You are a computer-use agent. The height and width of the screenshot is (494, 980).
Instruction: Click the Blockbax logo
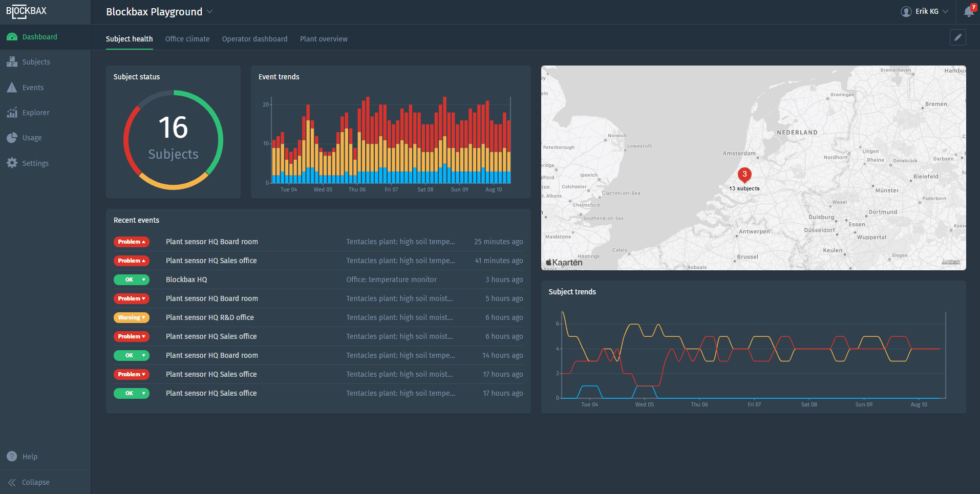[27, 11]
